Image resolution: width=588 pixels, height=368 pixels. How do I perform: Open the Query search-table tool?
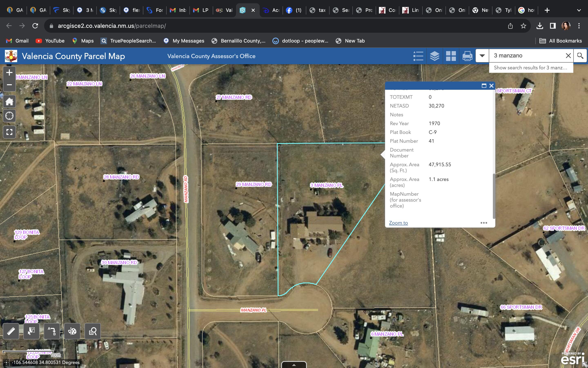(x=92, y=331)
